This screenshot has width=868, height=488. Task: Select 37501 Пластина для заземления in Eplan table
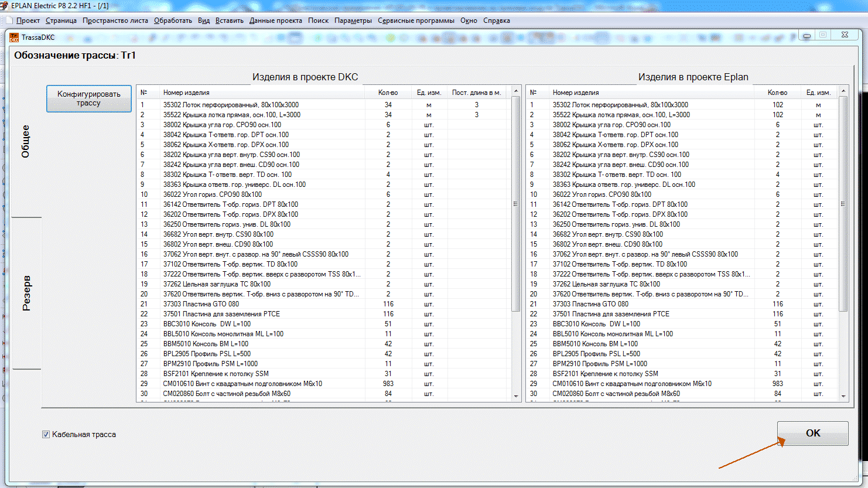[x=682, y=314]
